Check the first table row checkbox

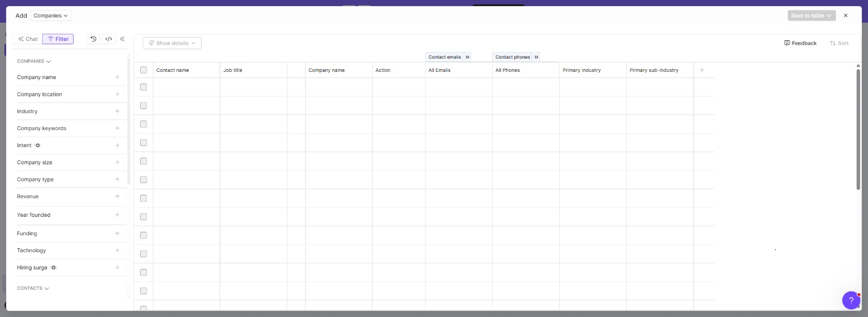click(143, 87)
